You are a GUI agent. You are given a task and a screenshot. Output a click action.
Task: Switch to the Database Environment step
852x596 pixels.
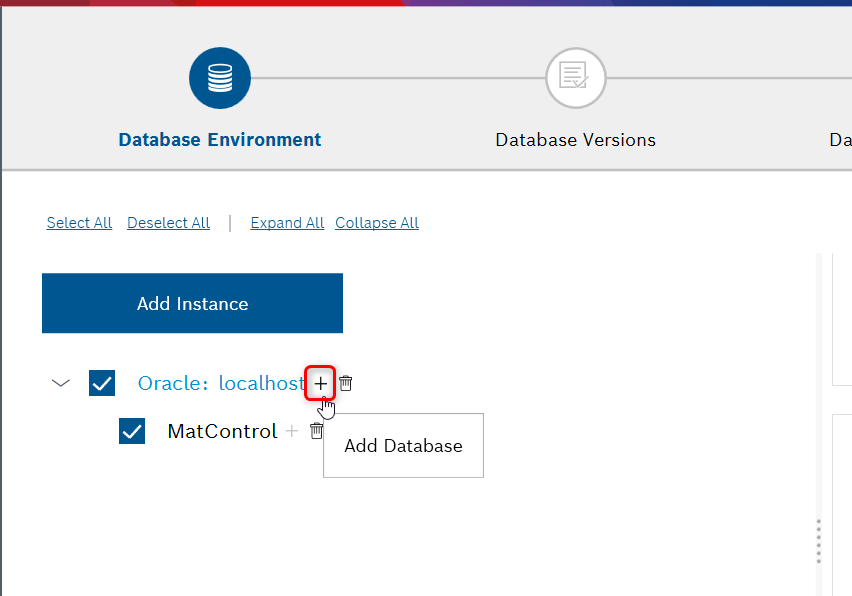(x=219, y=139)
